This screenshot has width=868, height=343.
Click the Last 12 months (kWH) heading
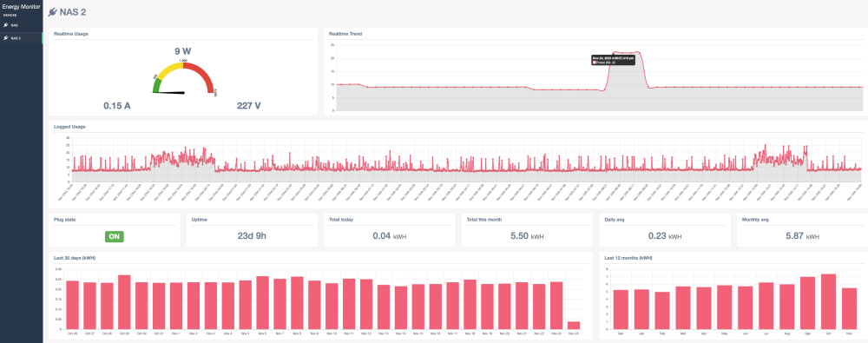pyautogui.click(x=628, y=258)
